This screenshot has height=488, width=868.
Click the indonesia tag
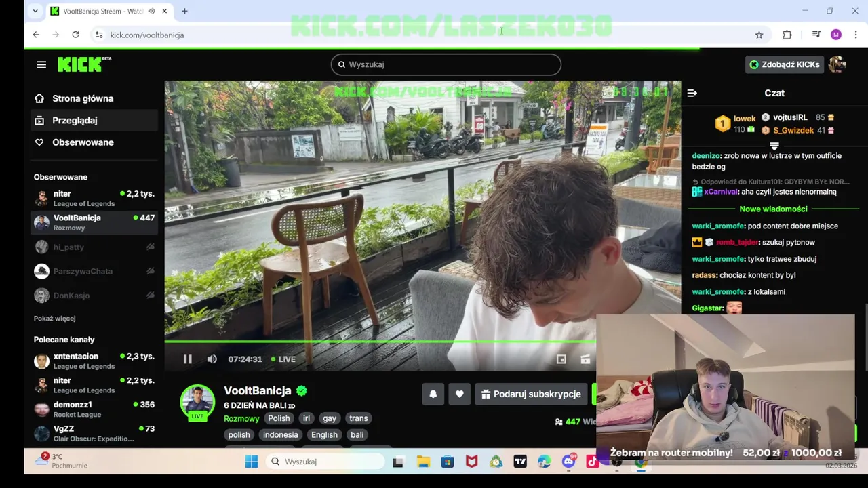coord(281,435)
